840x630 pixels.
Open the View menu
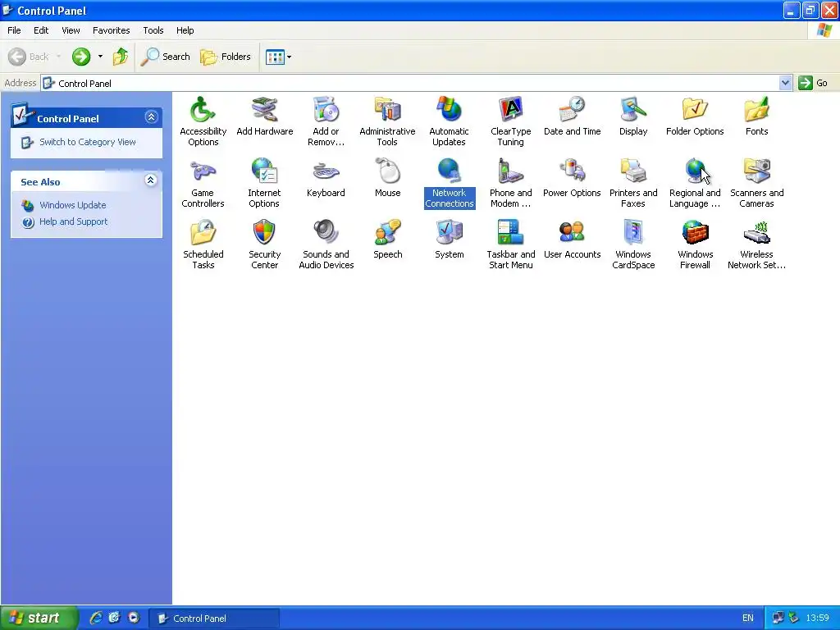click(71, 30)
